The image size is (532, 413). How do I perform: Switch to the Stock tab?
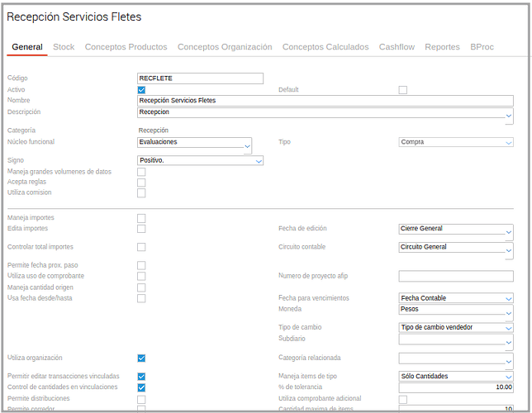tap(64, 47)
